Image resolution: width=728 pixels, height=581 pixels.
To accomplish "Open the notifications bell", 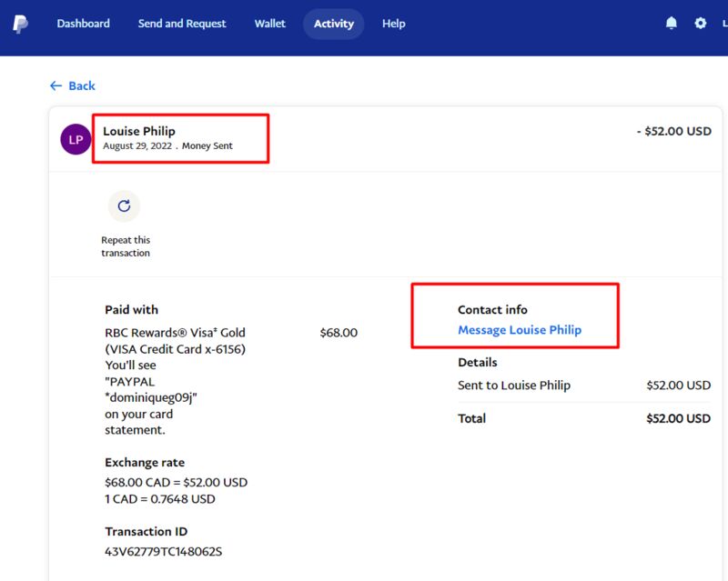I will 672,24.
